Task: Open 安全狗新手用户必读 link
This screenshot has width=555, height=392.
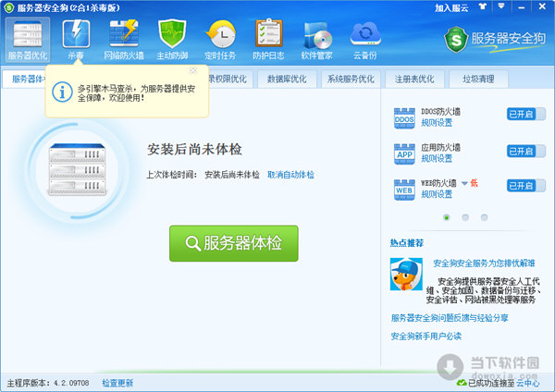Action: [x=426, y=337]
